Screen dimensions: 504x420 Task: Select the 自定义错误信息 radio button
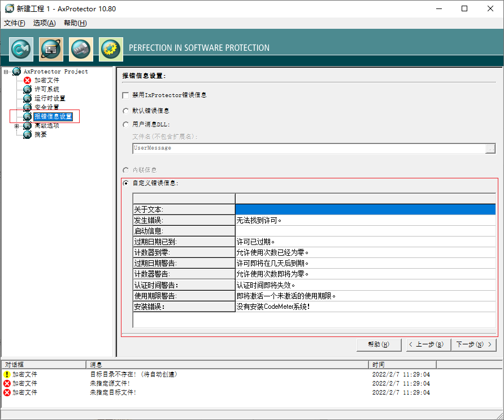[125, 183]
